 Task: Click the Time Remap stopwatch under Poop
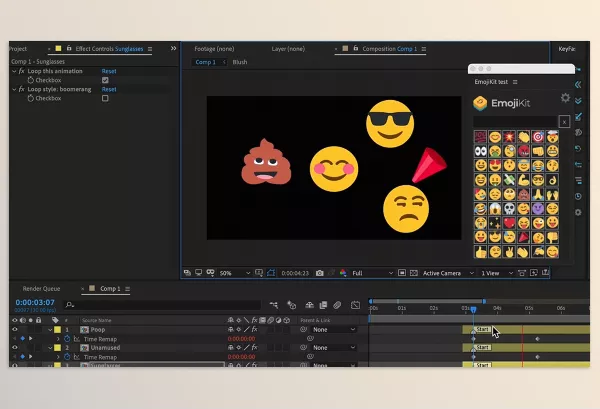67,339
